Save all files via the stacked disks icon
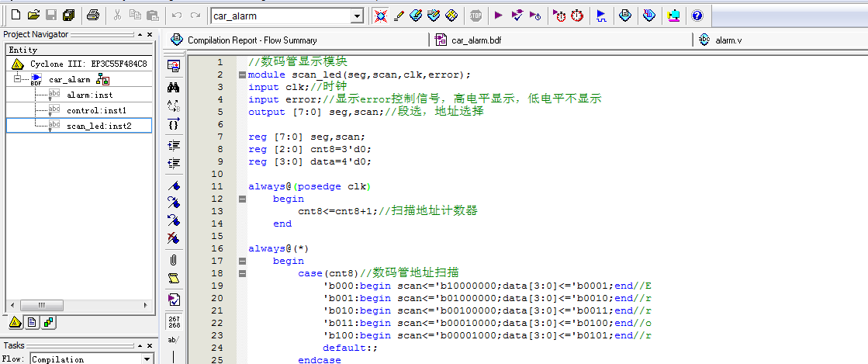 (x=68, y=16)
